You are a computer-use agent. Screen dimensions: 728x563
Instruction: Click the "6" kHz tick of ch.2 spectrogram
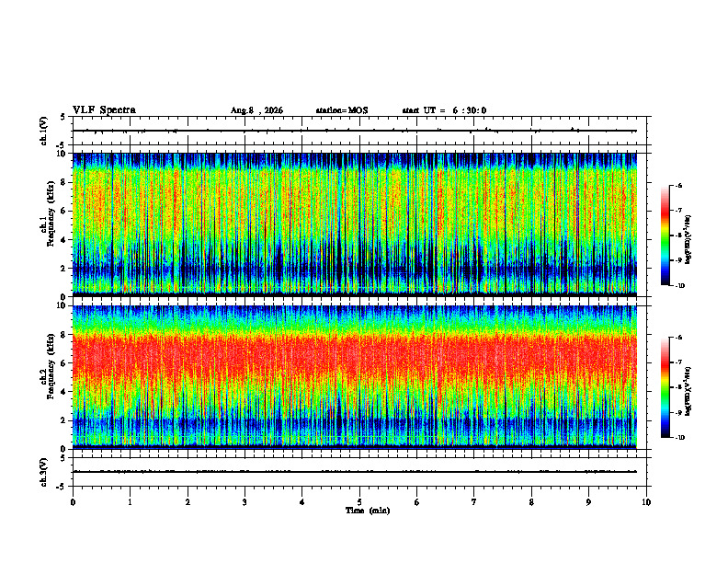tap(64, 363)
